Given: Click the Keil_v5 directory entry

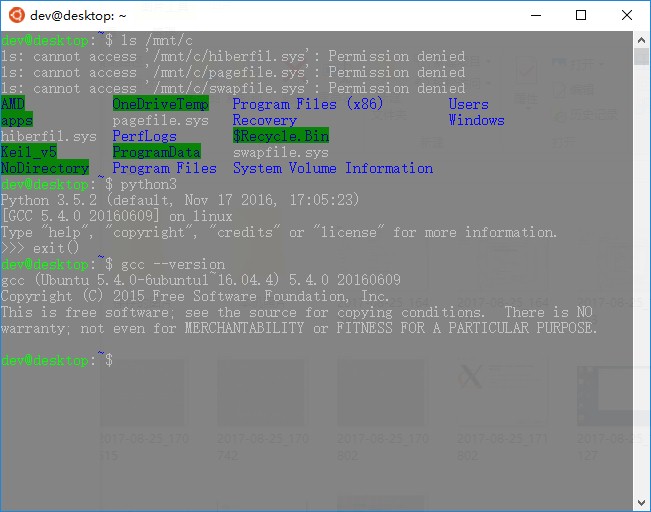Looking at the screenshot, I should [29, 152].
